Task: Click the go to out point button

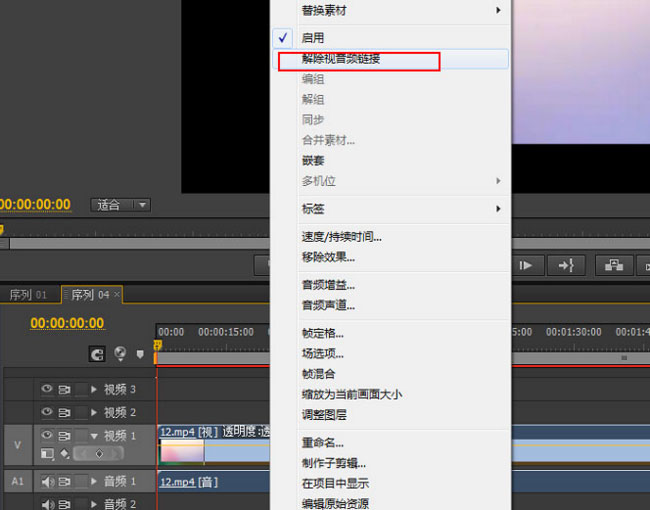Action: pyautogui.click(x=568, y=265)
